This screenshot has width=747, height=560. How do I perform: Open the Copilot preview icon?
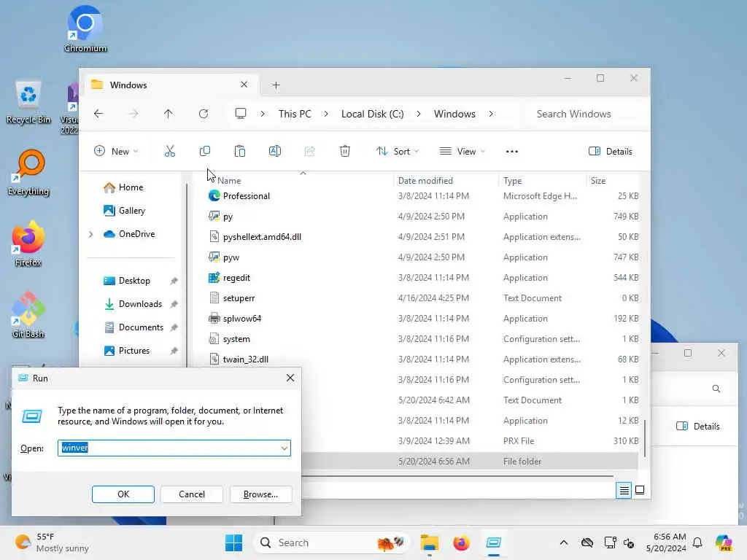tap(724, 542)
